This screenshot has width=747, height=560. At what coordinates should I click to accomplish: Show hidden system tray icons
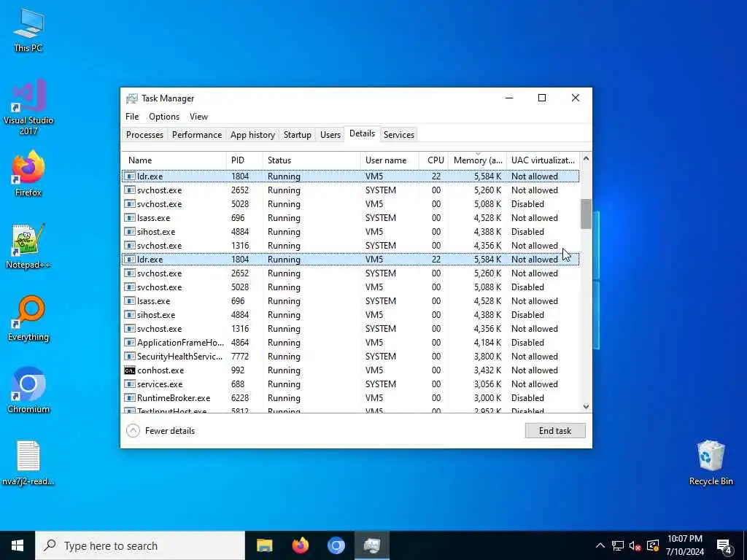600,545
